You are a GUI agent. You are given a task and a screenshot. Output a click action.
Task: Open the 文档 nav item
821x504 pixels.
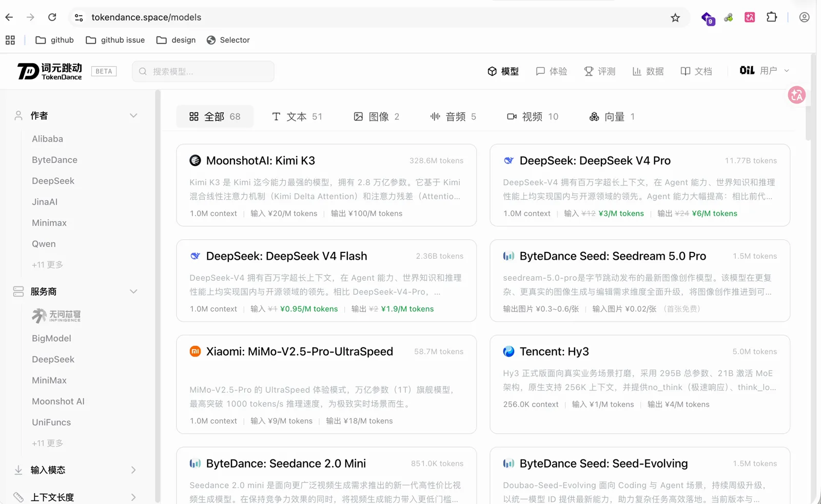click(696, 71)
